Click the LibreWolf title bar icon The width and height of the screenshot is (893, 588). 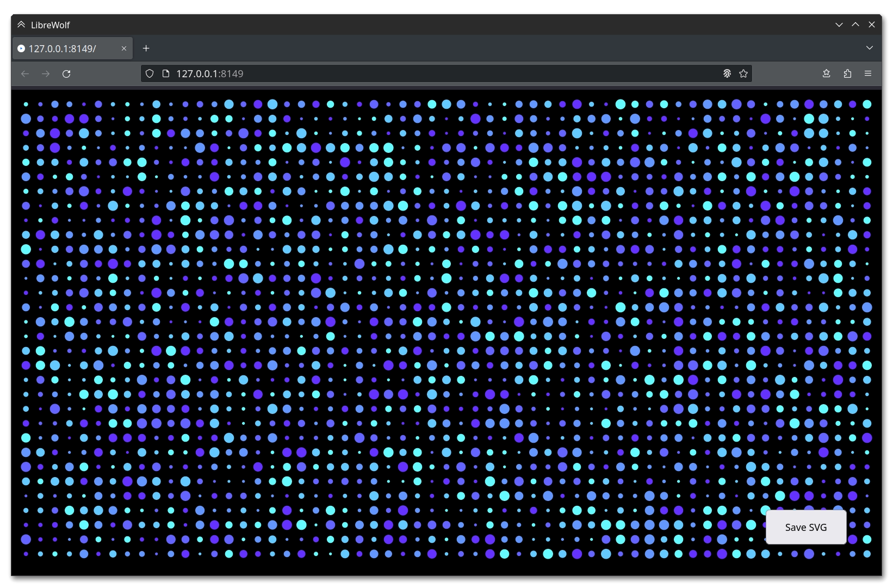(x=21, y=24)
